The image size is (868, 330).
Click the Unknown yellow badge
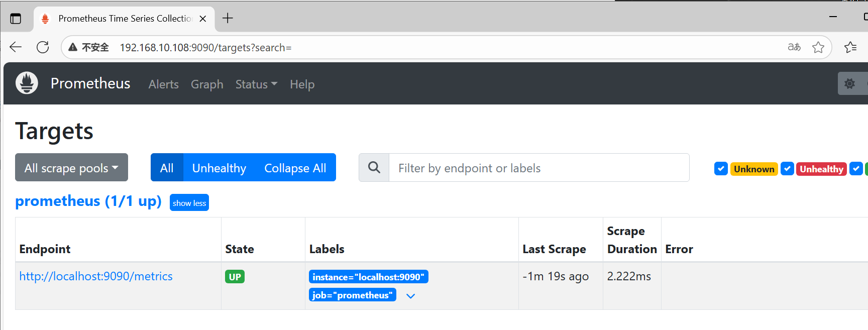pos(754,169)
